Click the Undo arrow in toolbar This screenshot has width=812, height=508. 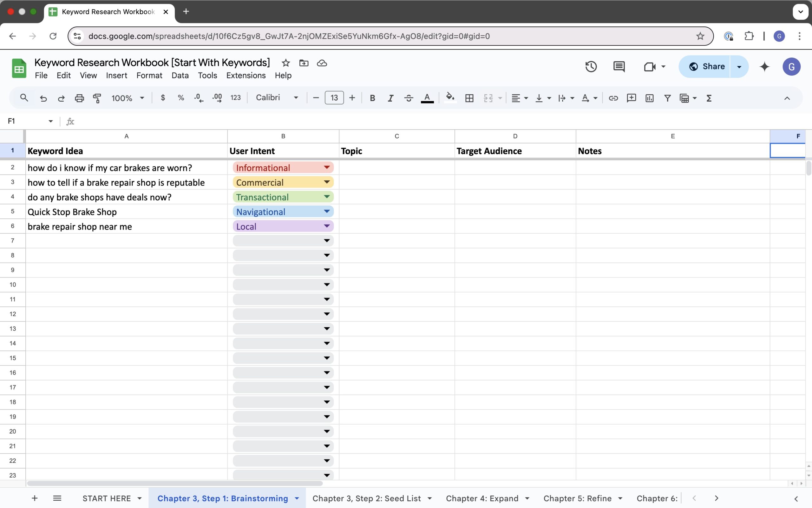[43, 98]
